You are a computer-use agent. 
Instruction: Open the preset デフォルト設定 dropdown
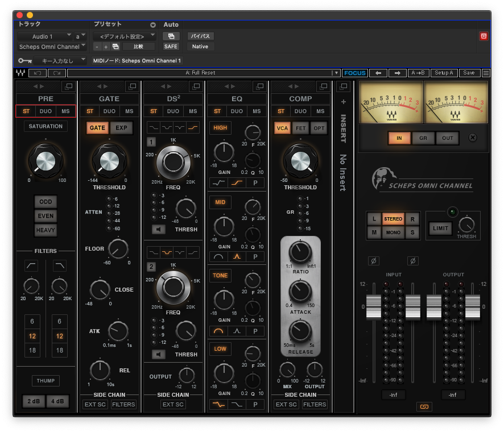click(x=124, y=36)
